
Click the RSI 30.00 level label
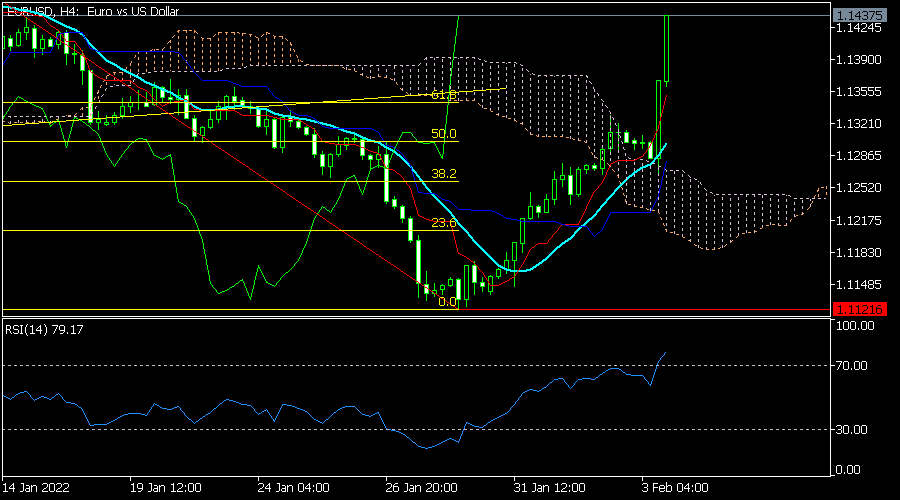(x=851, y=429)
